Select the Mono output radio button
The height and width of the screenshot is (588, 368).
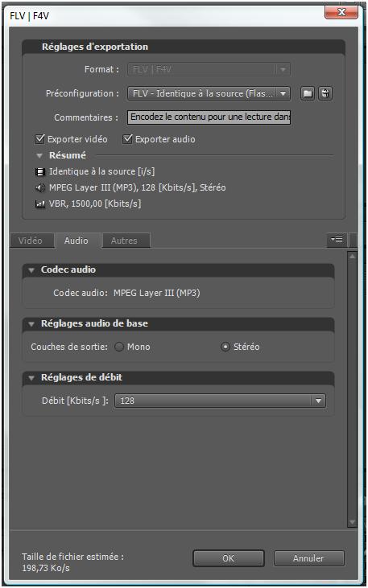[x=119, y=347]
